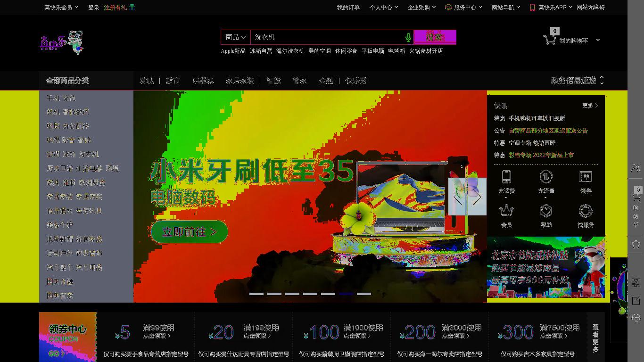Show the previous banner with left arrow
Viewport: 644px width, 362px height.
[457, 197]
